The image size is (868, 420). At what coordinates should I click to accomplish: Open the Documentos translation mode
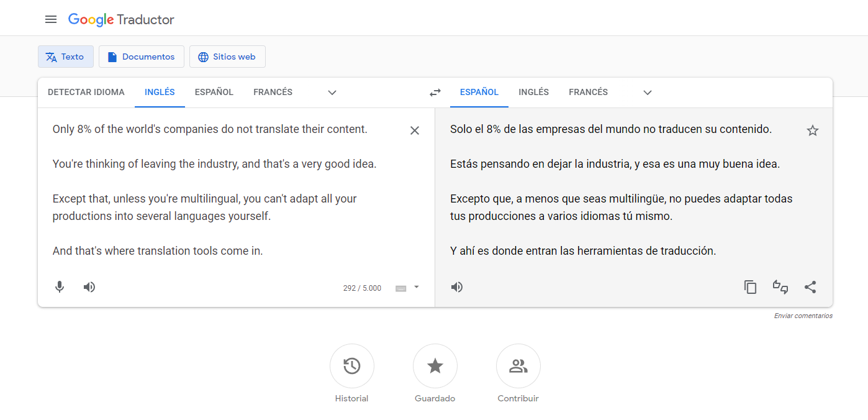pyautogui.click(x=142, y=57)
